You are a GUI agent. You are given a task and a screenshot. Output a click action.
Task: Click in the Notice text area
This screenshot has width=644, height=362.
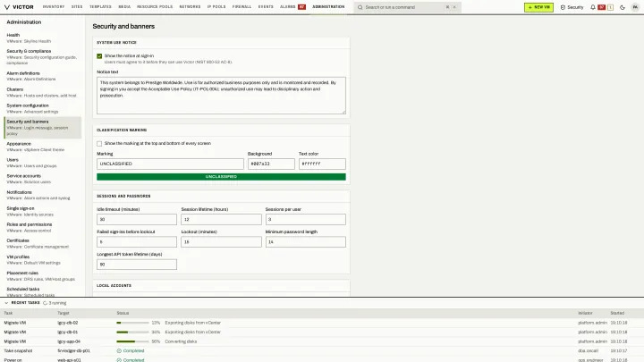pos(222,96)
